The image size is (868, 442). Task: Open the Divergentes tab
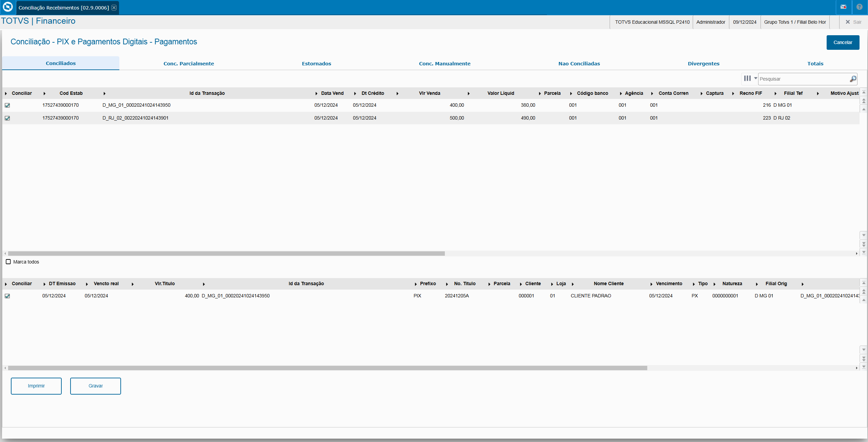click(703, 64)
